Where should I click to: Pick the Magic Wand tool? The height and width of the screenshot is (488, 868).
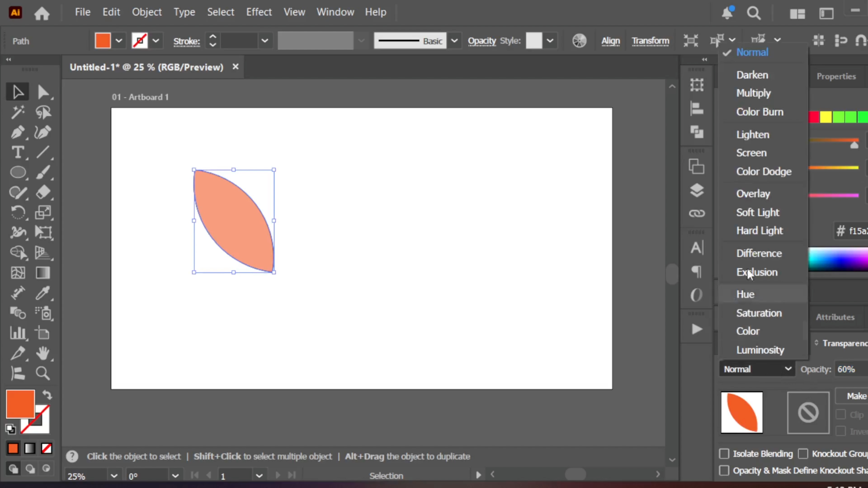tap(18, 112)
